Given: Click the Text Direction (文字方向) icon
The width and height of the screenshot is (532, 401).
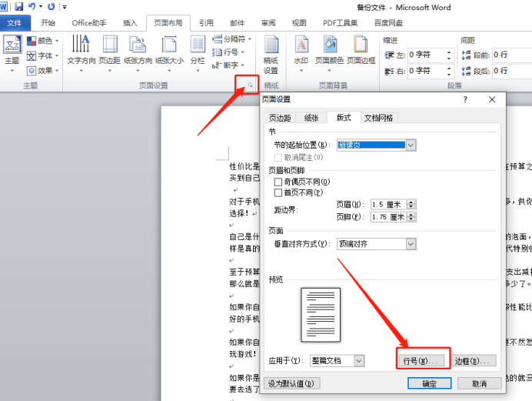Looking at the screenshot, I should coord(81,44).
